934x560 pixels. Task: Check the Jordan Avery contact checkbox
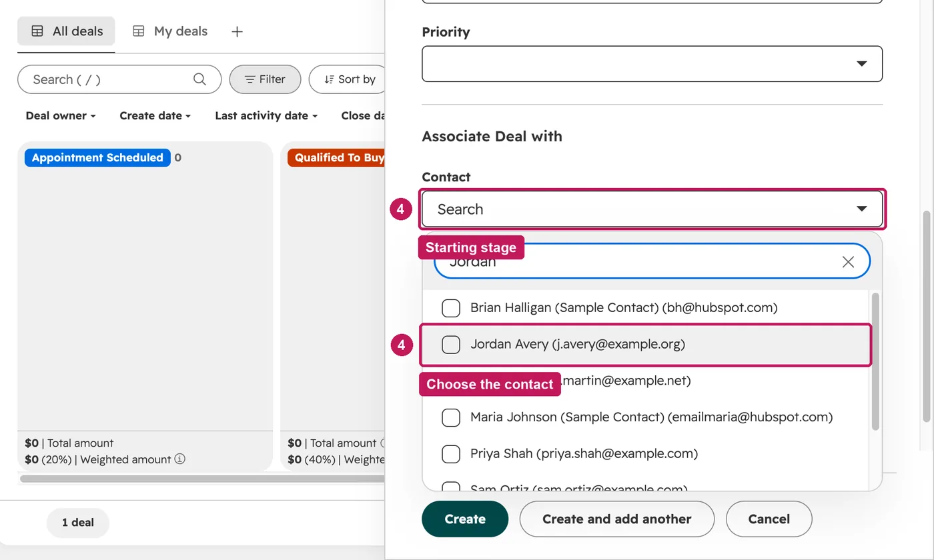[x=451, y=345]
